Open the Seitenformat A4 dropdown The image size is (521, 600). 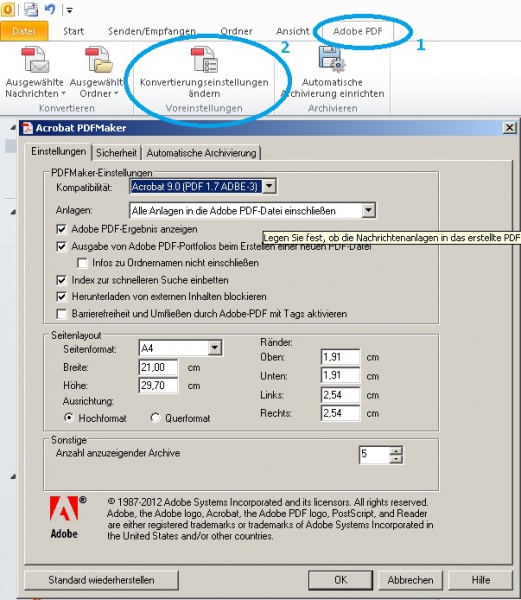[215, 348]
